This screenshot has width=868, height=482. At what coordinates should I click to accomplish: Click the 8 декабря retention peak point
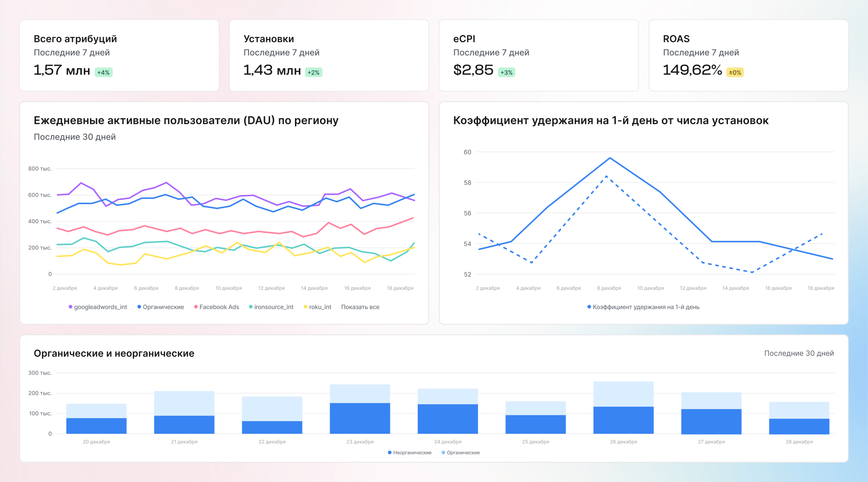610,158
